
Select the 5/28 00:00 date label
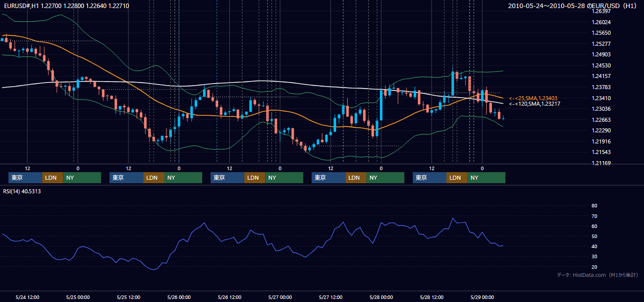tap(381, 297)
